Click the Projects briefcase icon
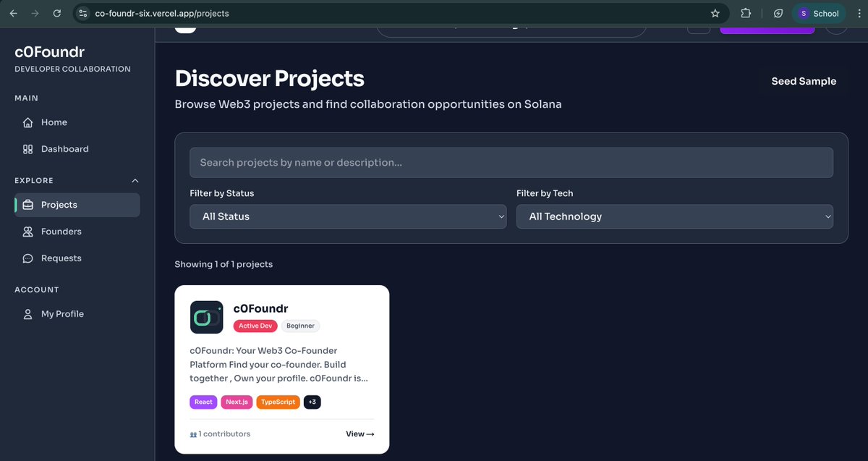 [x=28, y=205]
